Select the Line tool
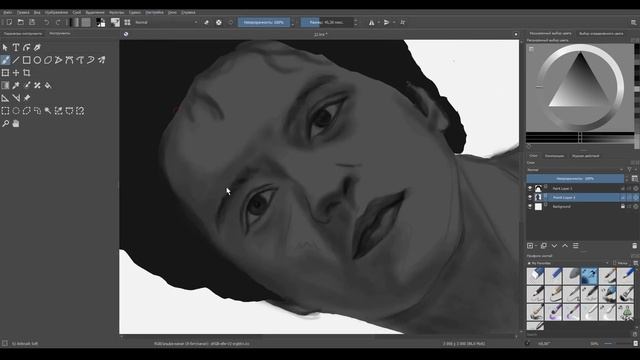 (x=16, y=60)
